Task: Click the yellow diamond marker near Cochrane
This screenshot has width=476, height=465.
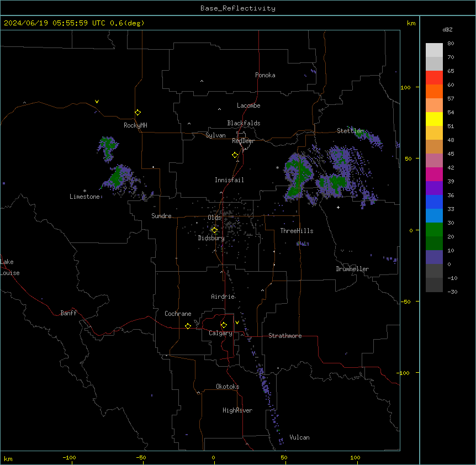Action: click(x=188, y=326)
